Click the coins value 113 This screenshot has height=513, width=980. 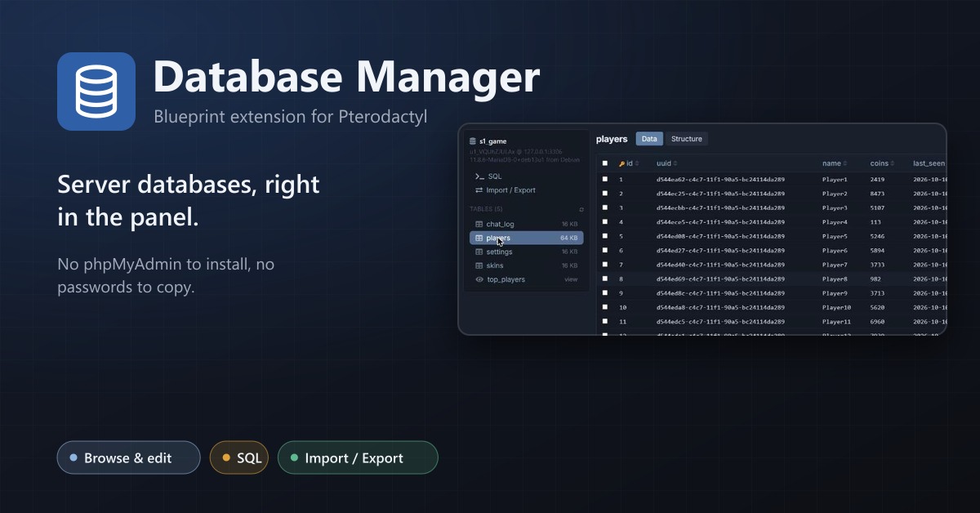875,222
